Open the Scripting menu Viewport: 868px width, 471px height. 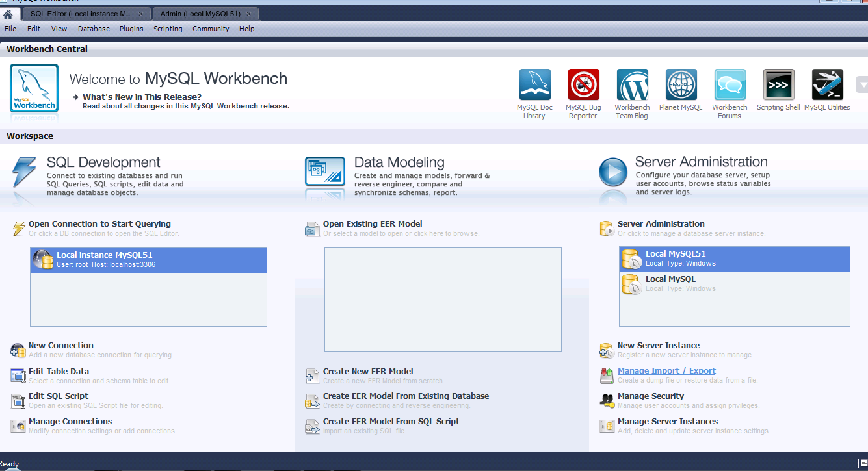point(168,29)
